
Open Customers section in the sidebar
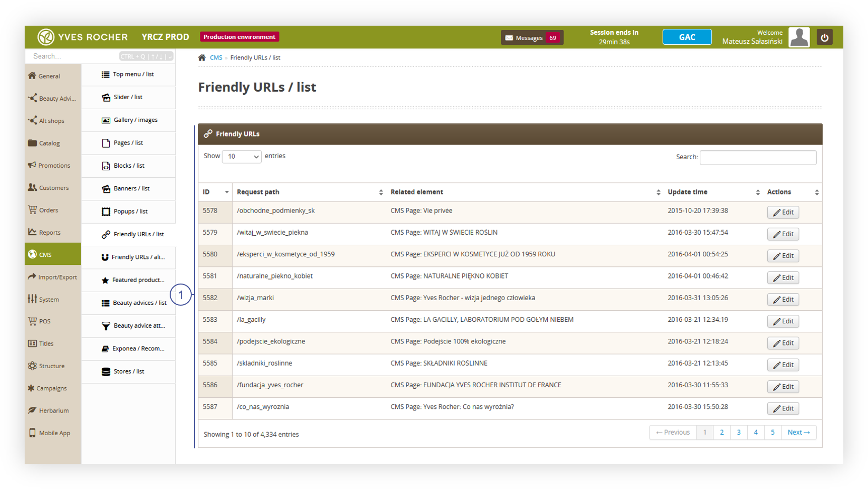click(x=53, y=188)
